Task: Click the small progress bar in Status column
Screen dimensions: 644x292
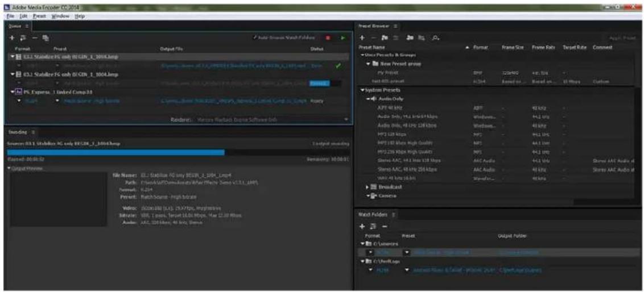Action: (x=324, y=84)
